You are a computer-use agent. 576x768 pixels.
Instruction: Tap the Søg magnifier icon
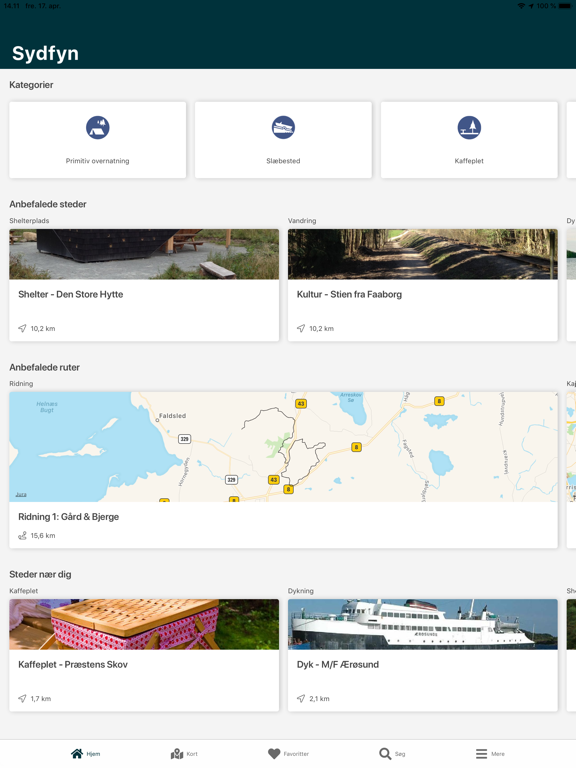385,753
